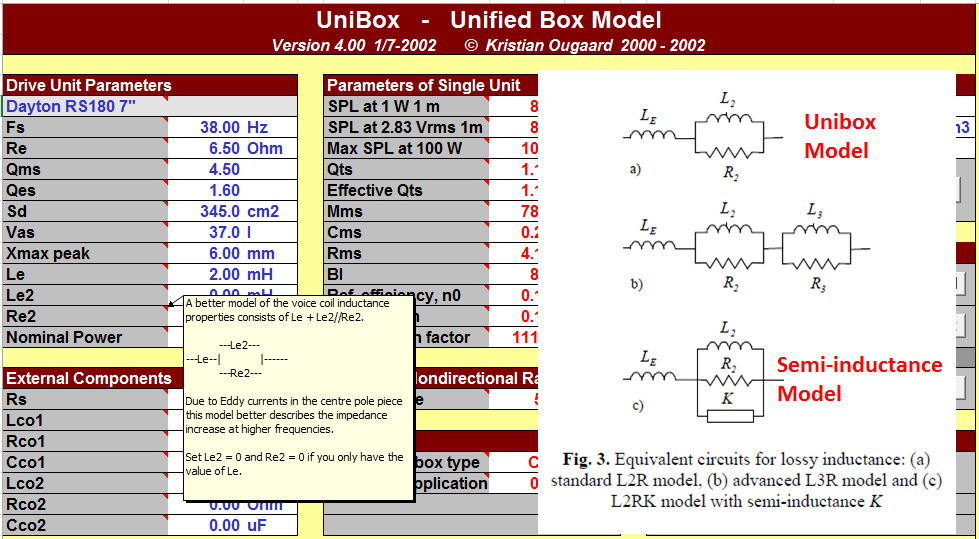The image size is (979, 539).
Task: Select the Le label cell
Action: point(86,274)
